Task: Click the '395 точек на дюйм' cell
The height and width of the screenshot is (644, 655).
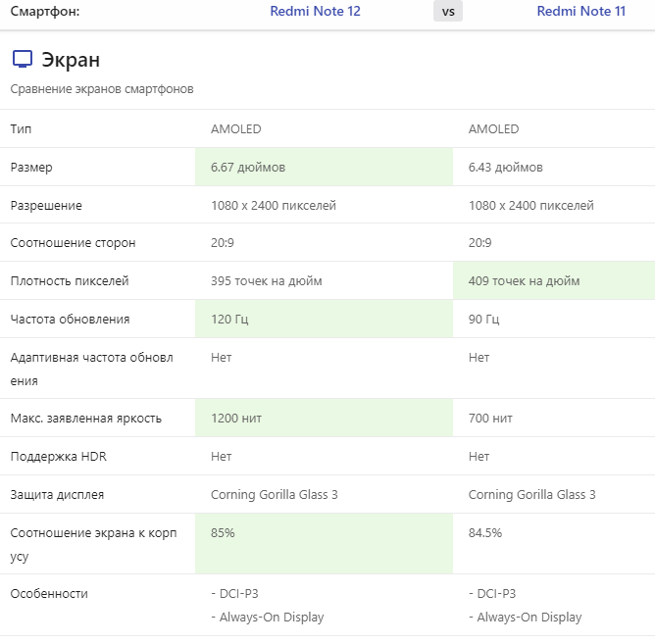Action: [325, 280]
